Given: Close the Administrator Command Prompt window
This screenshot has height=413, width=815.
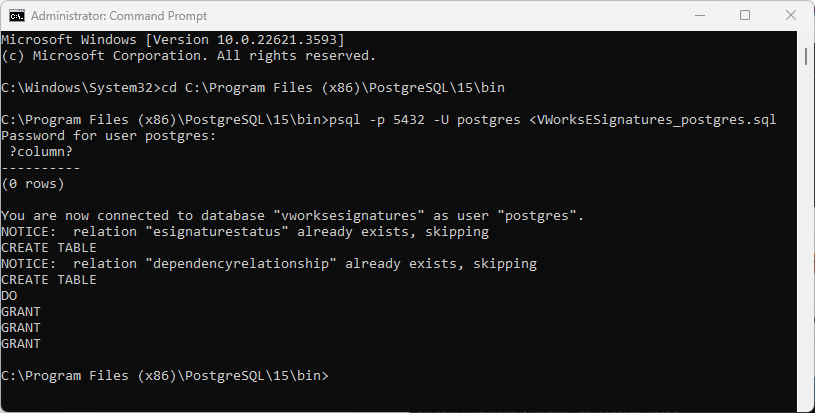Looking at the screenshot, I should coord(791,16).
